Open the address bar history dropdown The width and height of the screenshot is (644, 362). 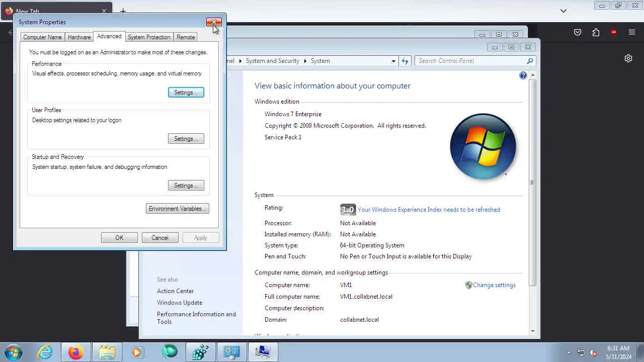(x=393, y=61)
